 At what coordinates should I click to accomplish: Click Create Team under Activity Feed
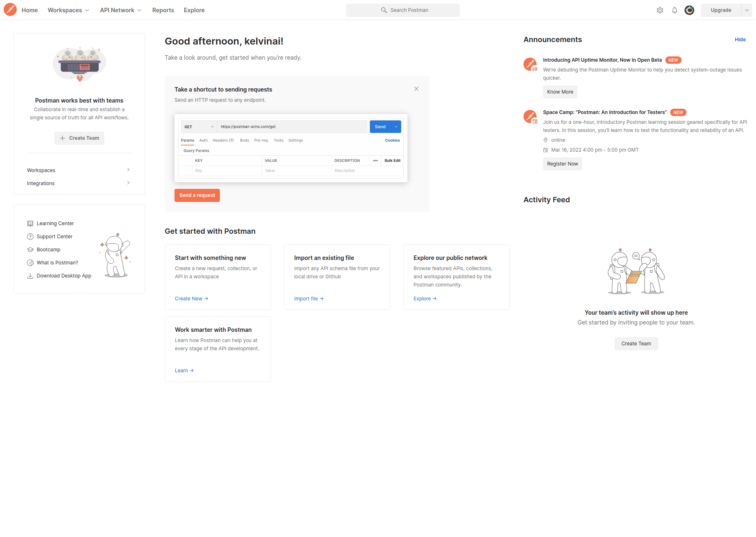[636, 344]
